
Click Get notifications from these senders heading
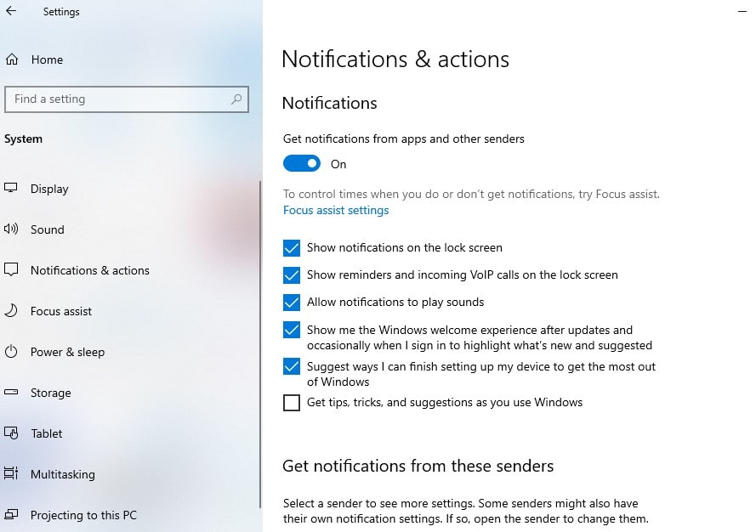pyautogui.click(x=418, y=466)
